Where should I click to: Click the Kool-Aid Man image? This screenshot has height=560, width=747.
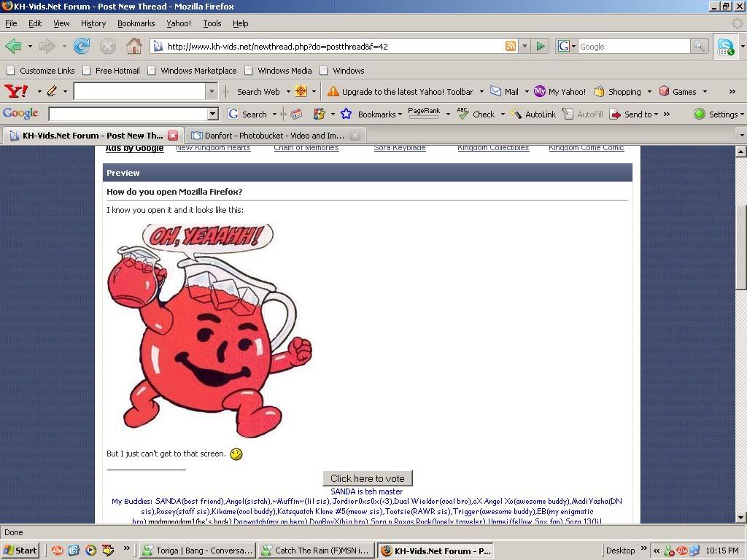coord(209,330)
